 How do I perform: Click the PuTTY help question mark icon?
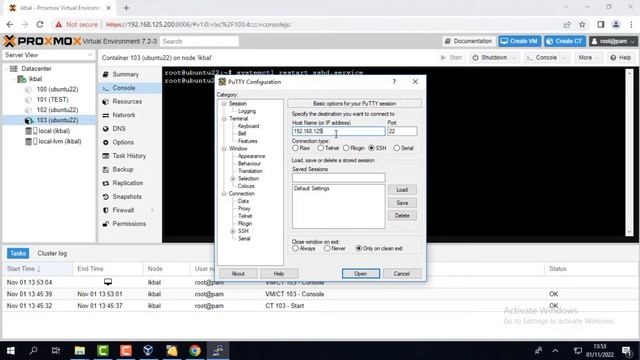(x=394, y=82)
